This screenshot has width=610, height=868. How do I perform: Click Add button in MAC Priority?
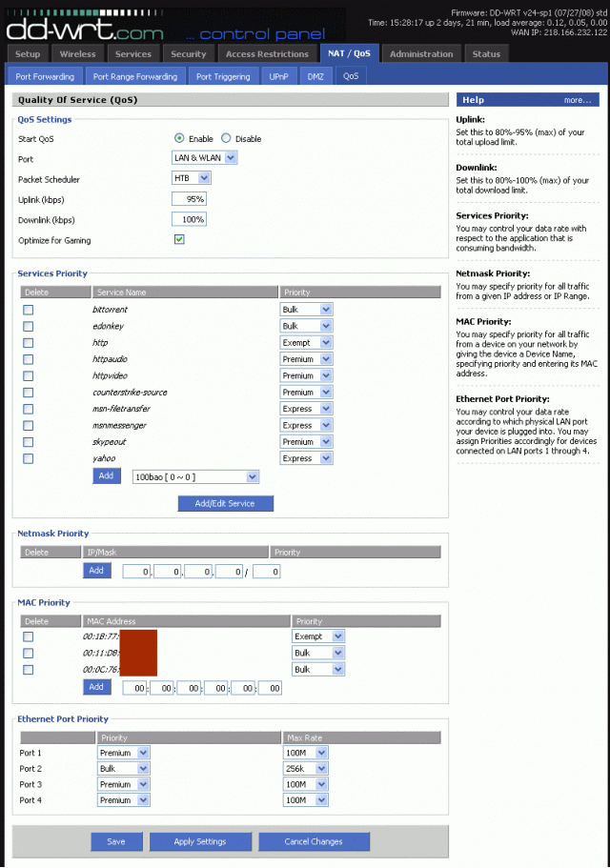point(96,686)
